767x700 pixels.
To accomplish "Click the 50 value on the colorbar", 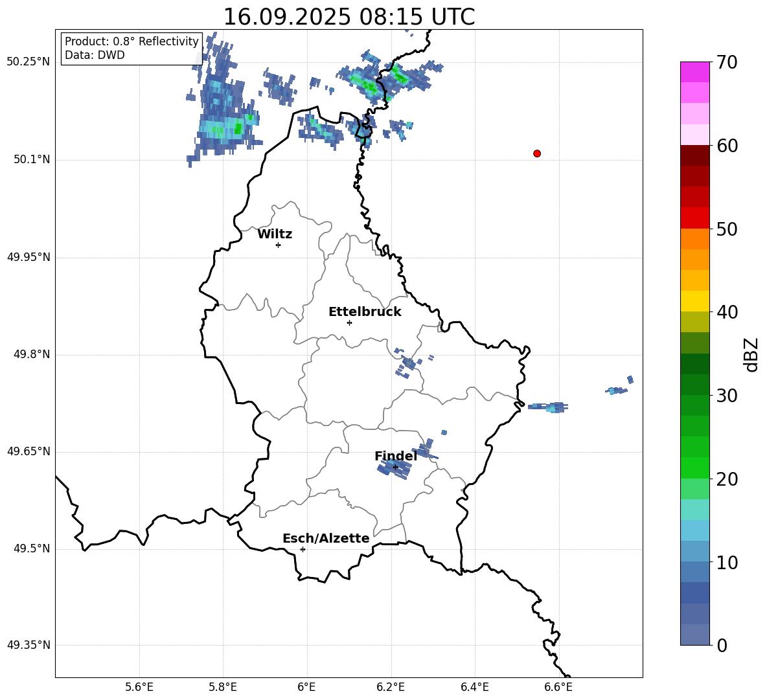I will coord(727,229).
